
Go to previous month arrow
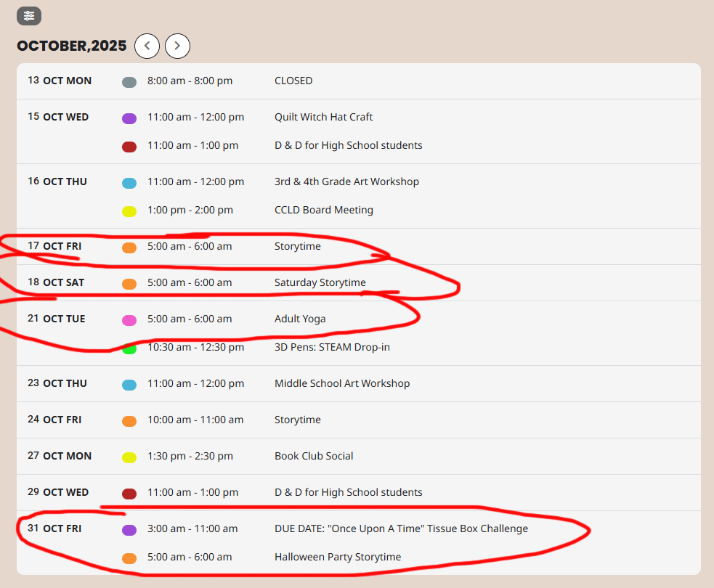point(147,46)
